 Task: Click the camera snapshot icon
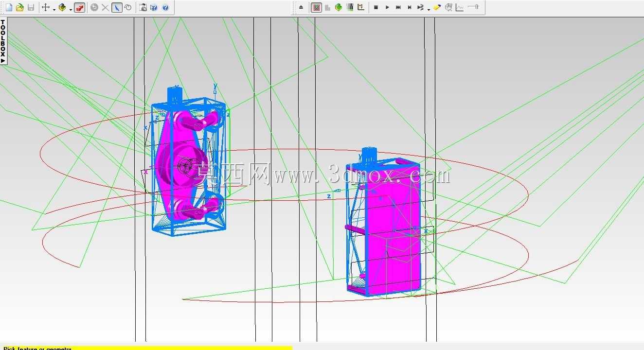tap(143, 7)
